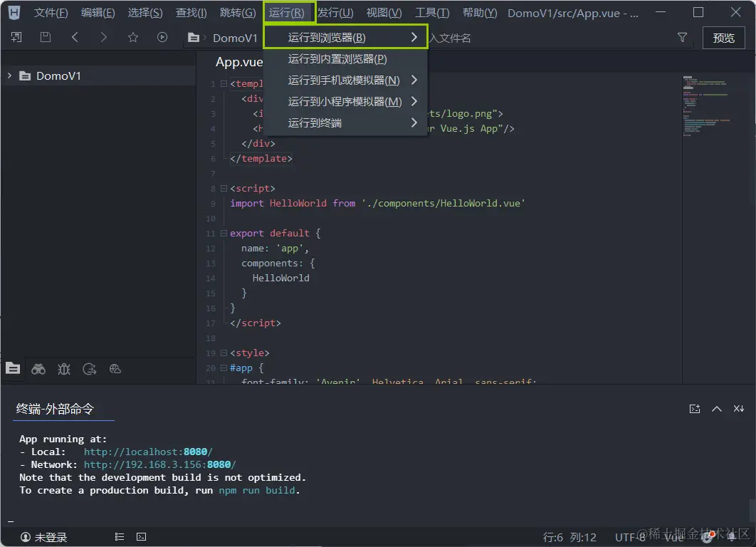Viewport: 756px width, 547px height.
Task: Choose 运行到浏览器(B) from the run menu
Action: tap(345, 37)
